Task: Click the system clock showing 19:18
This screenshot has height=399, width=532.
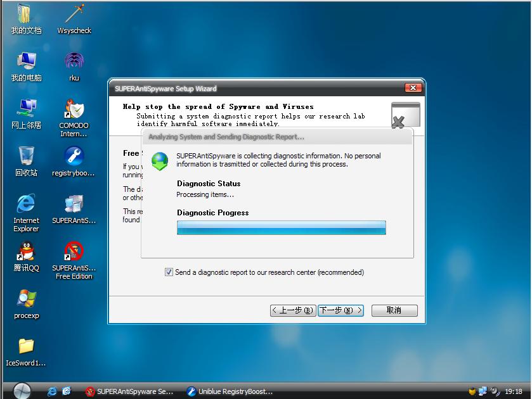Action: pos(513,391)
